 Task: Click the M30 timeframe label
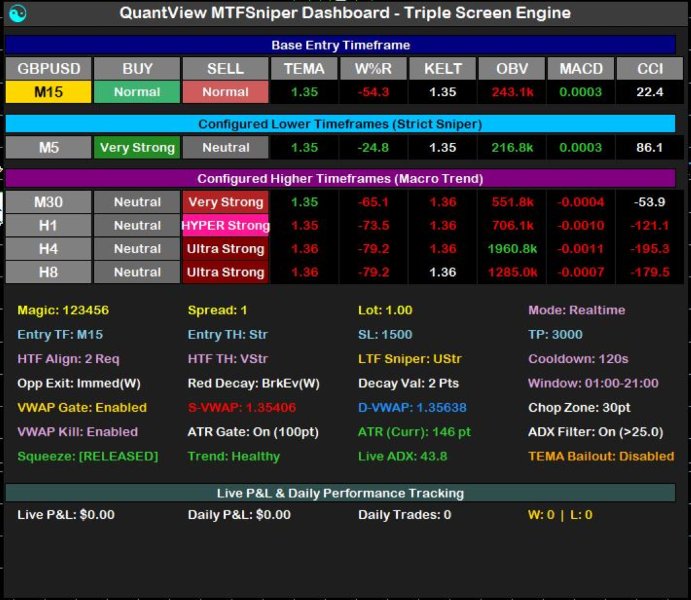[x=48, y=202]
